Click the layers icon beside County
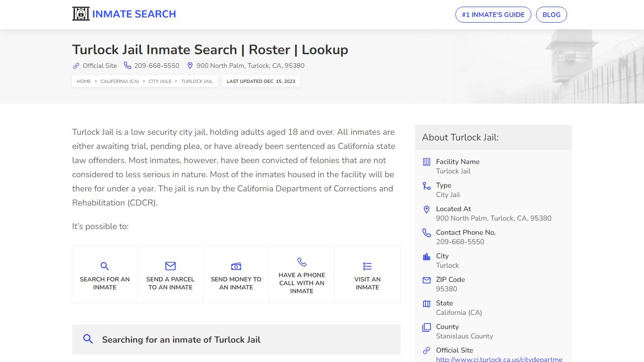The width and height of the screenshot is (644, 362). [x=427, y=327]
